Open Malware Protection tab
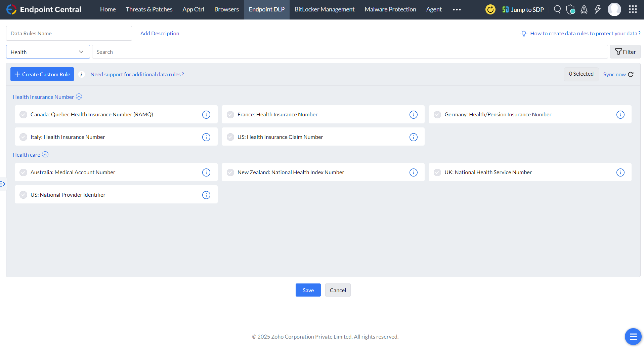The image size is (644, 347). pos(390,9)
